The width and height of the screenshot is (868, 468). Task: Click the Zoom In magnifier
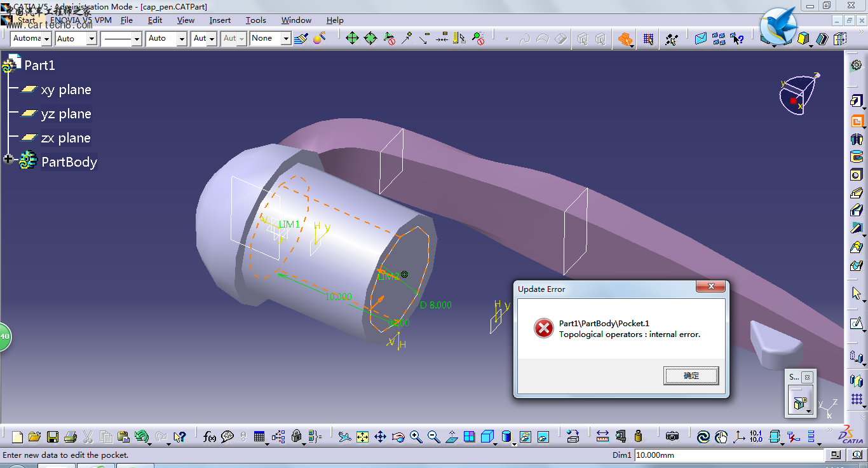click(x=416, y=437)
